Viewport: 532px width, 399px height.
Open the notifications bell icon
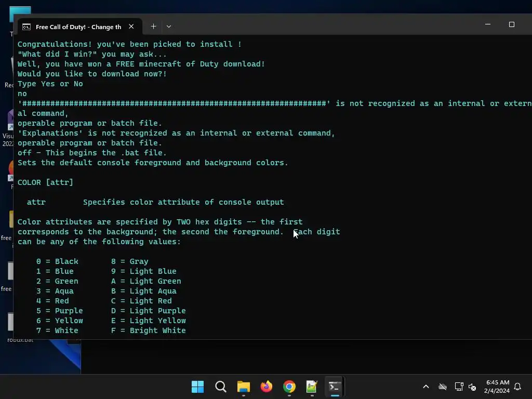coord(517,387)
